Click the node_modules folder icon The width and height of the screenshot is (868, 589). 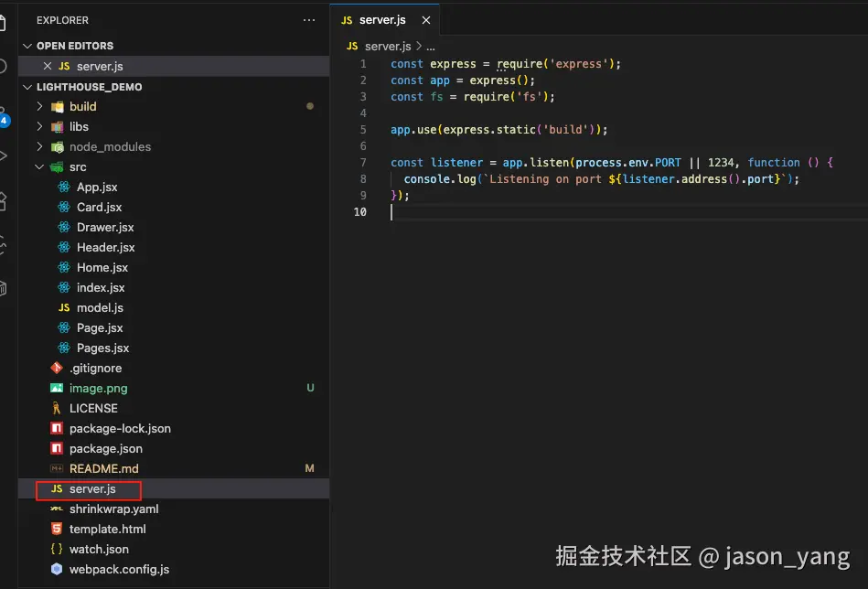(x=57, y=146)
